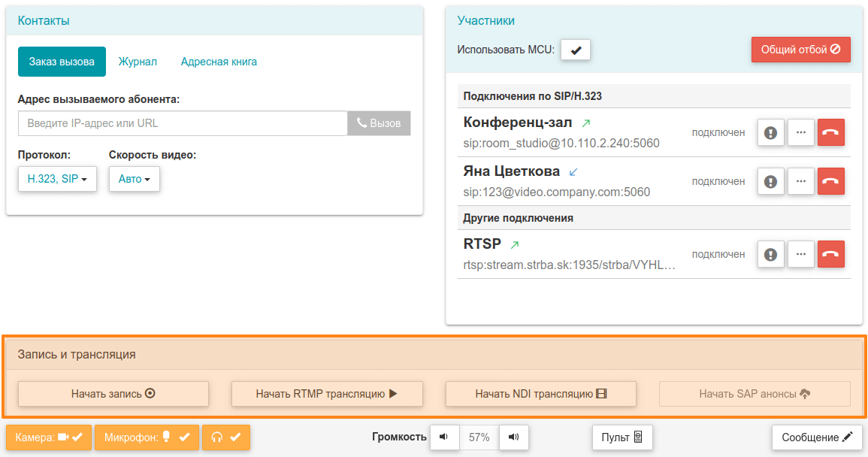Switch to the Адресная книга tab
868x457 pixels.
219,62
